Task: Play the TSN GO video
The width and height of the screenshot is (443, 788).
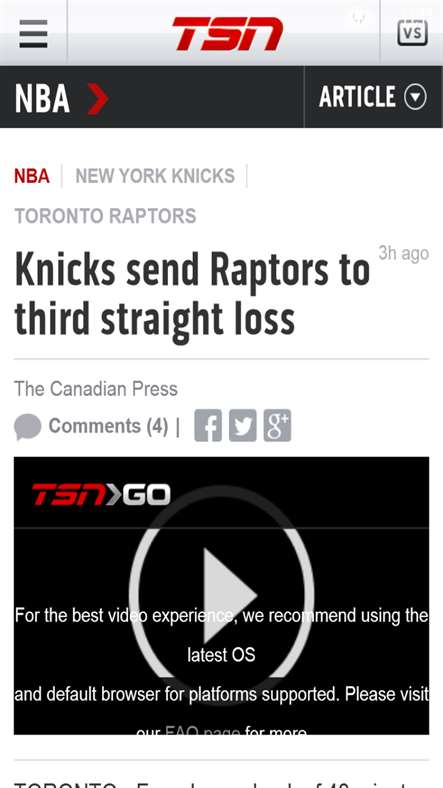Action: [222, 596]
